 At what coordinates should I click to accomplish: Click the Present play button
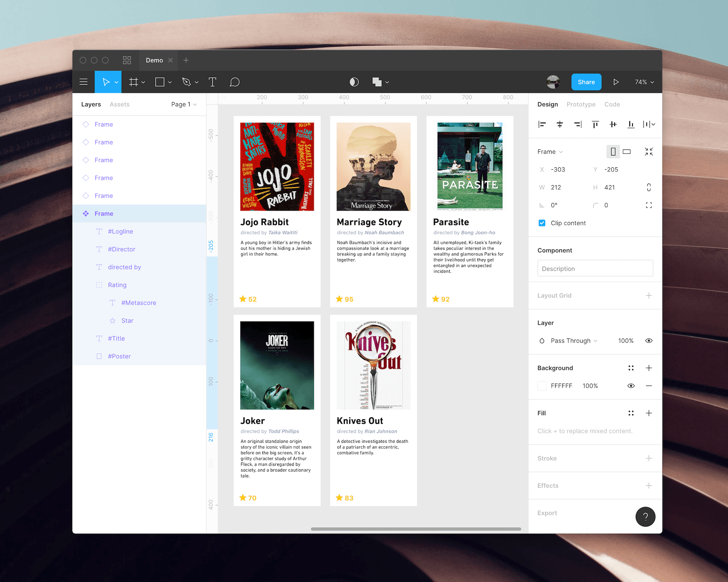[616, 82]
